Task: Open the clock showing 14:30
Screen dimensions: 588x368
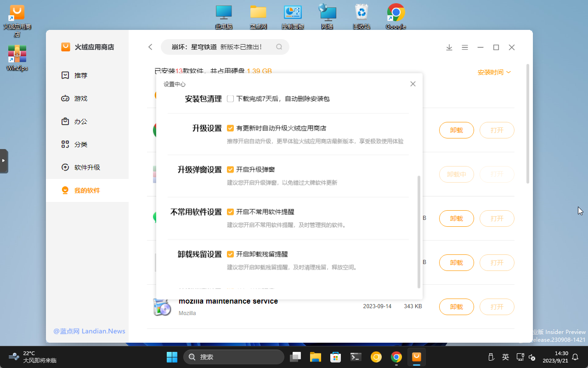Action: [x=555, y=357]
